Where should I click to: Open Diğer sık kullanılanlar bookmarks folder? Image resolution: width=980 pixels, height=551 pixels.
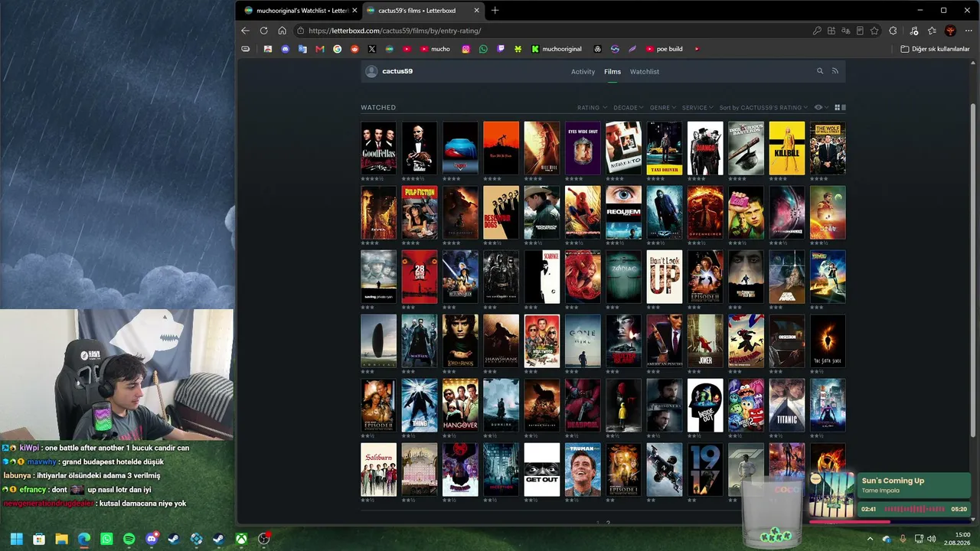coord(935,49)
